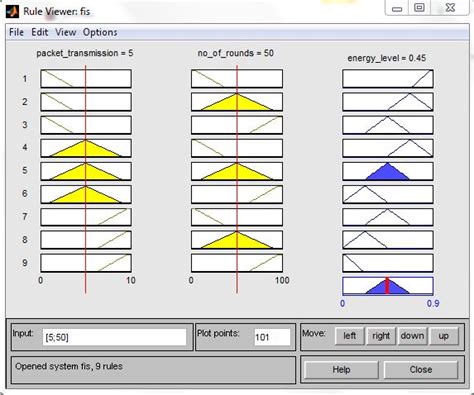Select rule number 6

click(25, 194)
